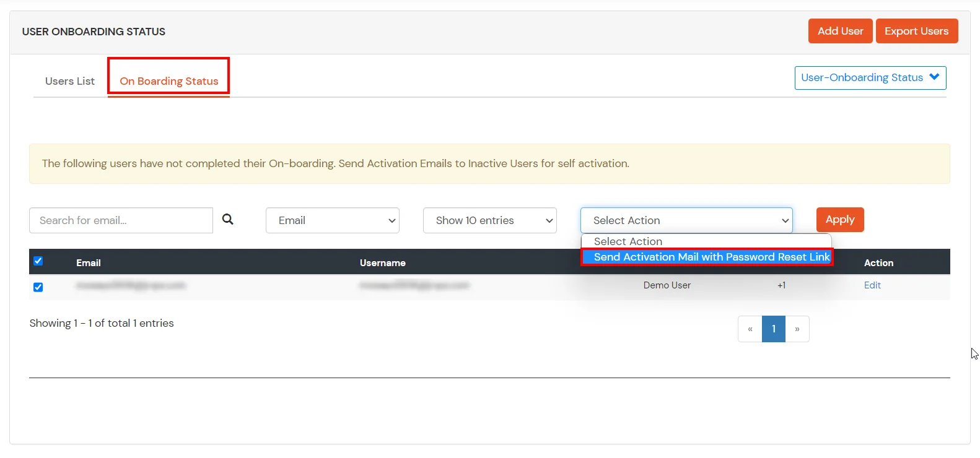
Task: Select the Demo User cell text
Action: [667, 285]
